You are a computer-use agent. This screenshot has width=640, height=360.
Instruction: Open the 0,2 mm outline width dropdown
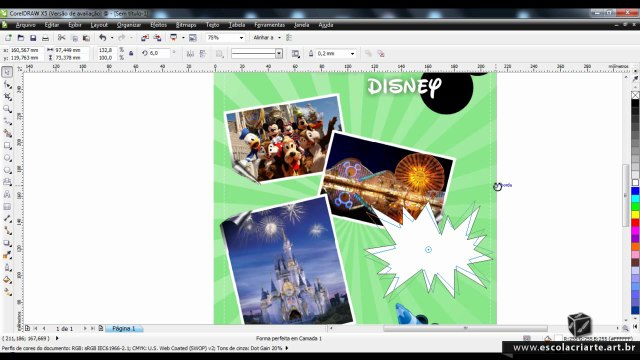[x=352, y=53]
